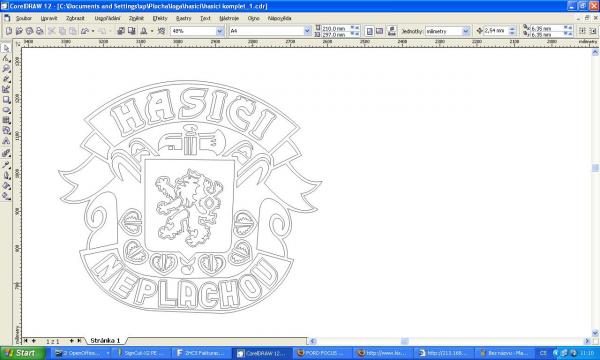
Task: Select the Text tool
Action: point(6,141)
